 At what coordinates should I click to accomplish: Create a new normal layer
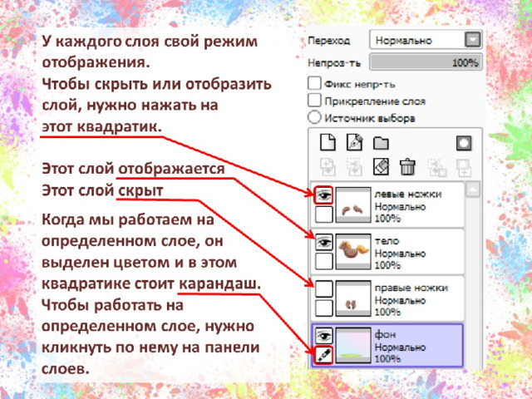click(x=328, y=142)
